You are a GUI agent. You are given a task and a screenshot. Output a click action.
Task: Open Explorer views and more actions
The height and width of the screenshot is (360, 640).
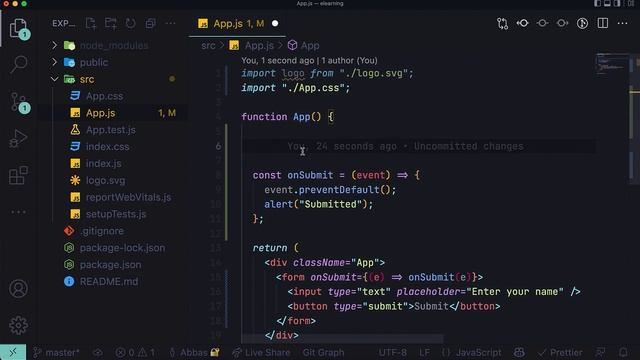(170, 23)
